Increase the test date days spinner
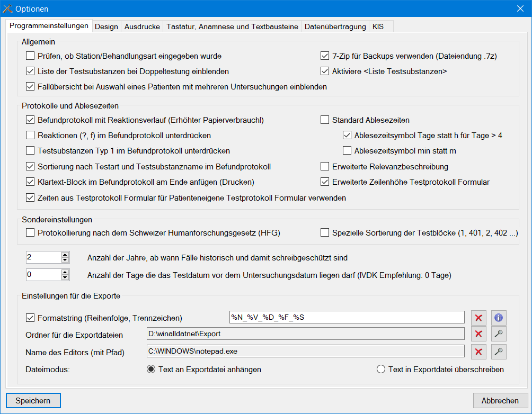532x414 pixels. (65, 272)
